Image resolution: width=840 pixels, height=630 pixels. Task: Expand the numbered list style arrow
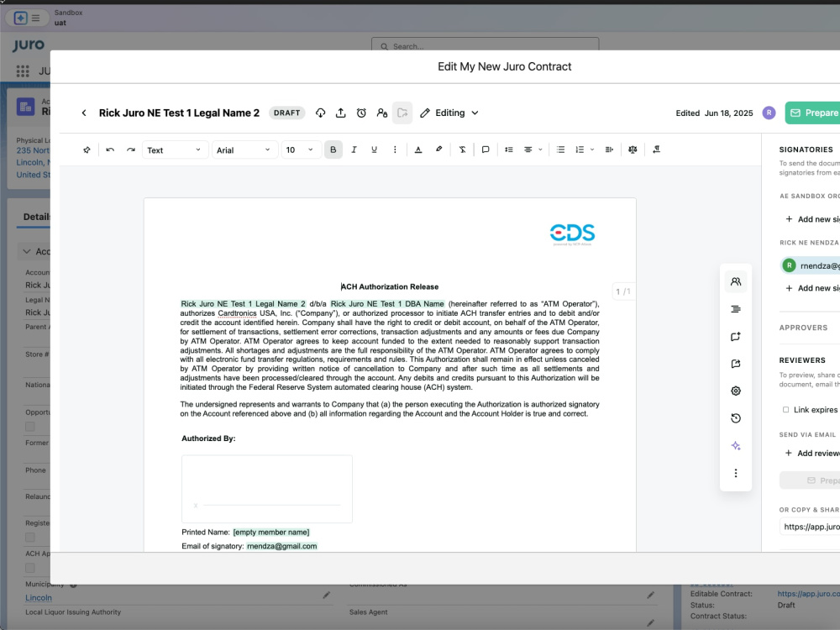pos(592,150)
